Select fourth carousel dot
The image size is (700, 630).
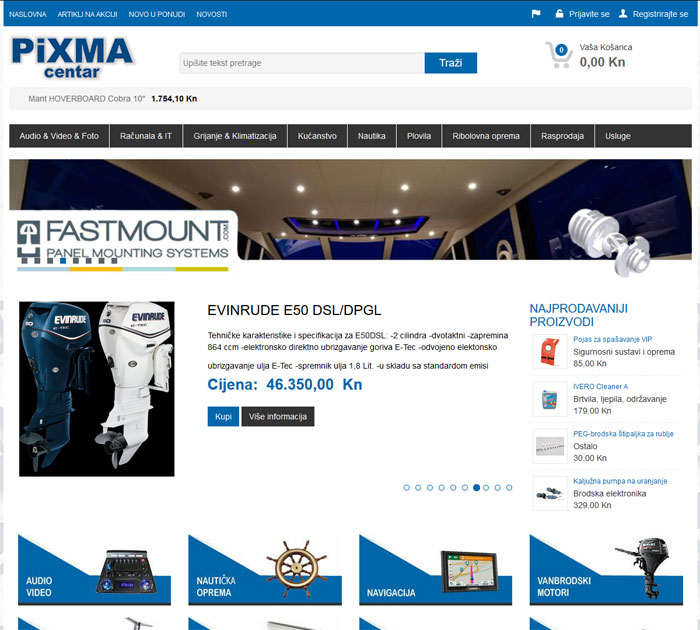442,488
